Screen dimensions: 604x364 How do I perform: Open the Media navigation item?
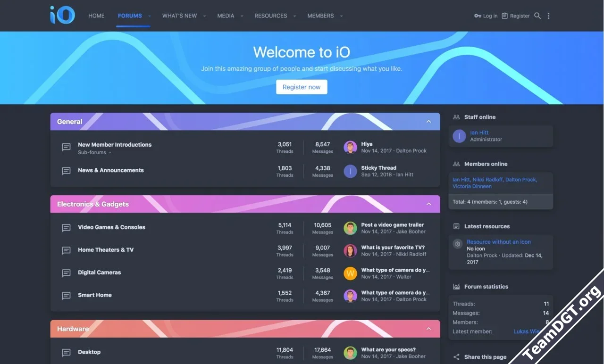226,16
